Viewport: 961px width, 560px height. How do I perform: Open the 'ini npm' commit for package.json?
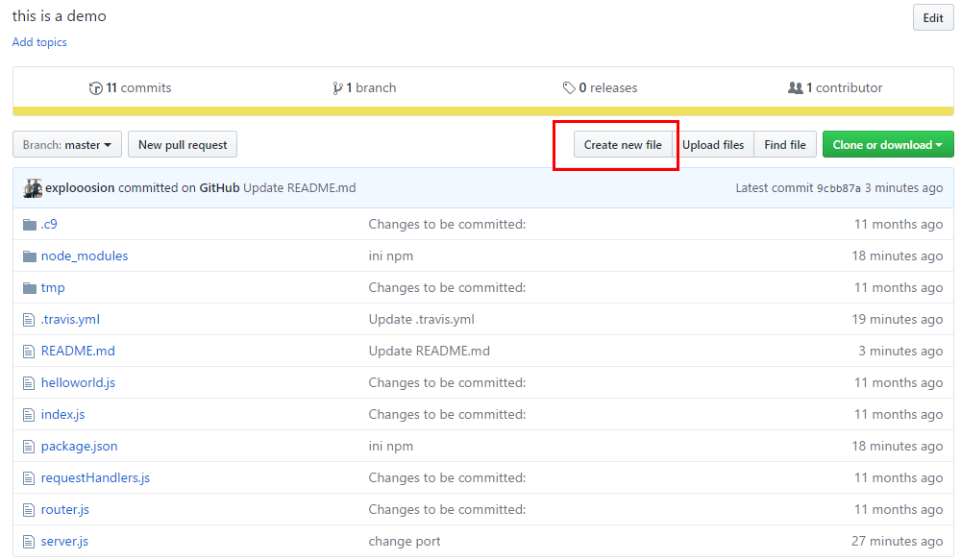(x=390, y=447)
